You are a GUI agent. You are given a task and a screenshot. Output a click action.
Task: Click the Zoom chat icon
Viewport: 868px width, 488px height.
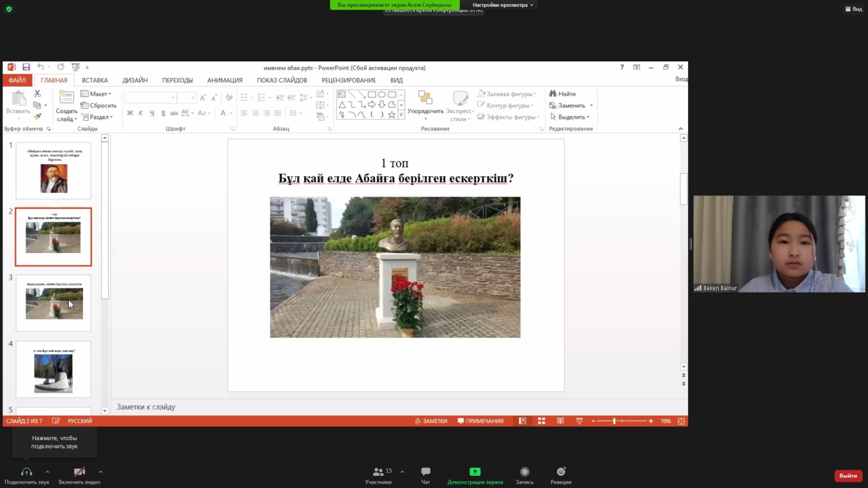click(426, 472)
